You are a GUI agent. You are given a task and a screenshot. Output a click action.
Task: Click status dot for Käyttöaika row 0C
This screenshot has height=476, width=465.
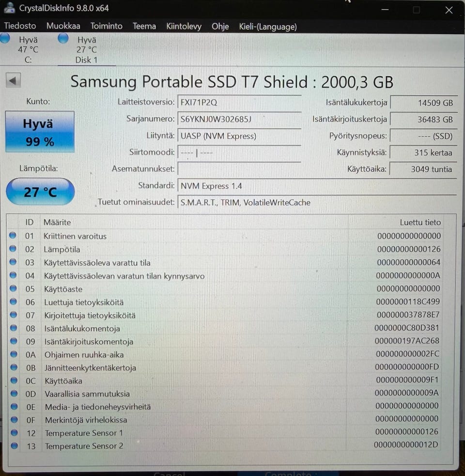[14, 380]
